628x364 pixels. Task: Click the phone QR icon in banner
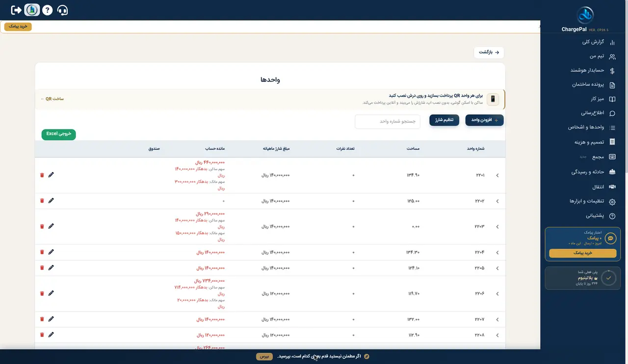(493, 99)
